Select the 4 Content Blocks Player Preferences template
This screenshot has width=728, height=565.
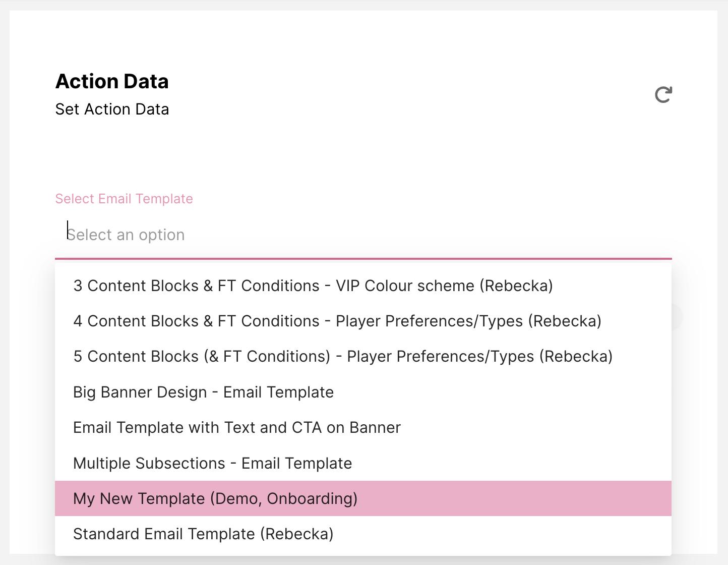[x=337, y=321]
